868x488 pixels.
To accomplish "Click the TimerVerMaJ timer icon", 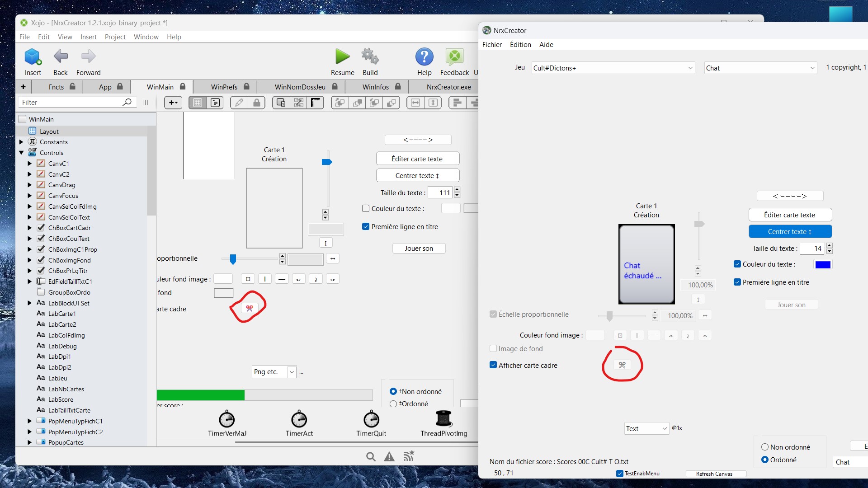I will click(227, 420).
